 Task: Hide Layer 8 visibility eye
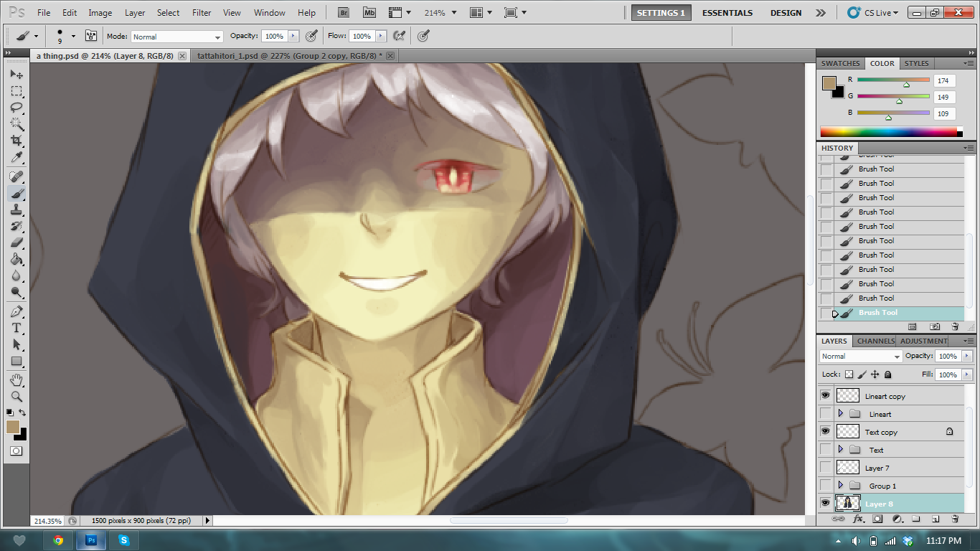(826, 503)
